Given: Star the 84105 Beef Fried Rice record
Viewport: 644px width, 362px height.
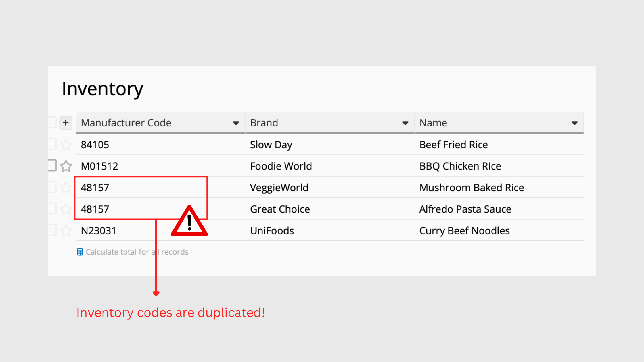Looking at the screenshot, I should coord(66,145).
